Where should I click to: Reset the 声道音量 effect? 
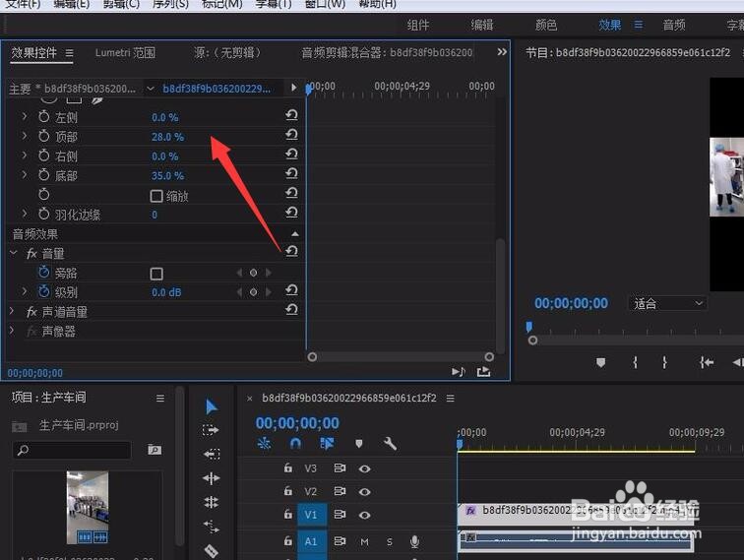[x=292, y=310]
